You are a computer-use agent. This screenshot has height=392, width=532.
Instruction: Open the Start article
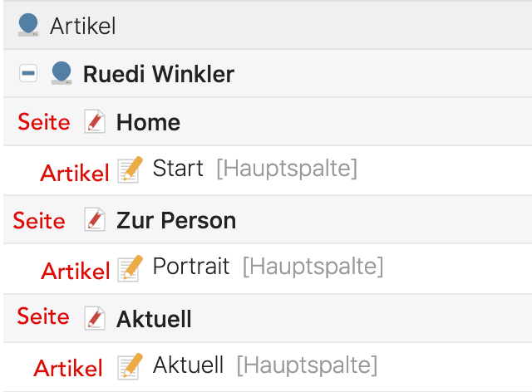tap(178, 169)
